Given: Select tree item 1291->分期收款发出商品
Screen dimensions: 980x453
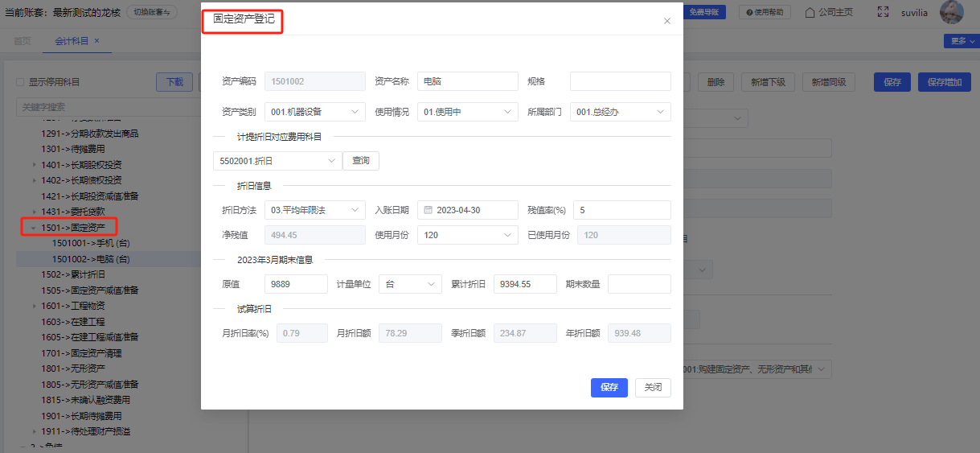Looking at the screenshot, I should point(90,134).
